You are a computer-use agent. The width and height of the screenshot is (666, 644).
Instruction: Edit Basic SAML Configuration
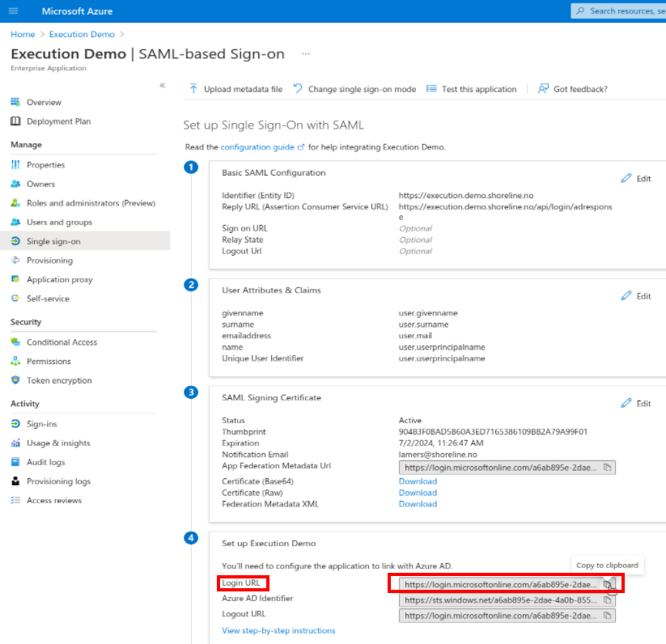tap(636, 179)
